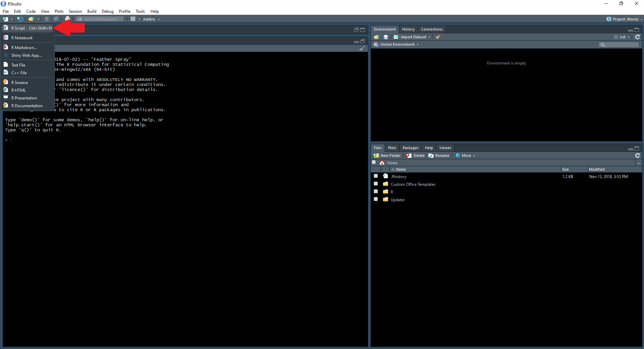Choose R Script from the new file menu
Viewport: 644px width, 349px height.
pos(18,28)
